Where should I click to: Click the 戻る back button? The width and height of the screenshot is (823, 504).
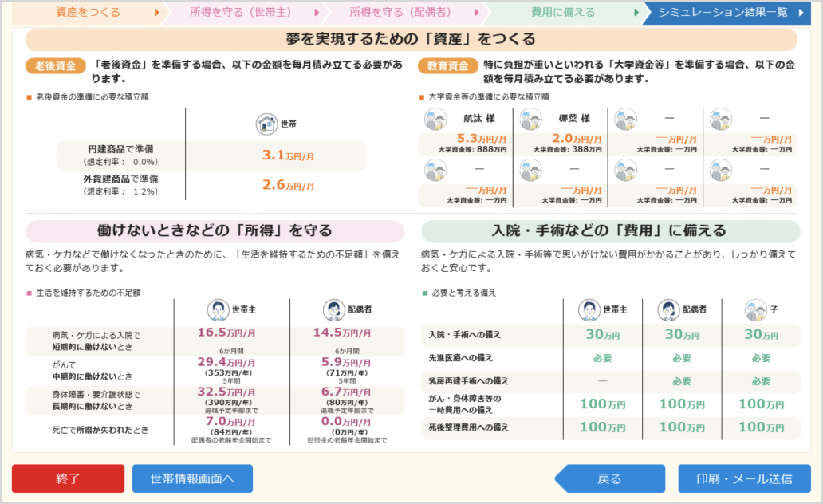[610, 478]
